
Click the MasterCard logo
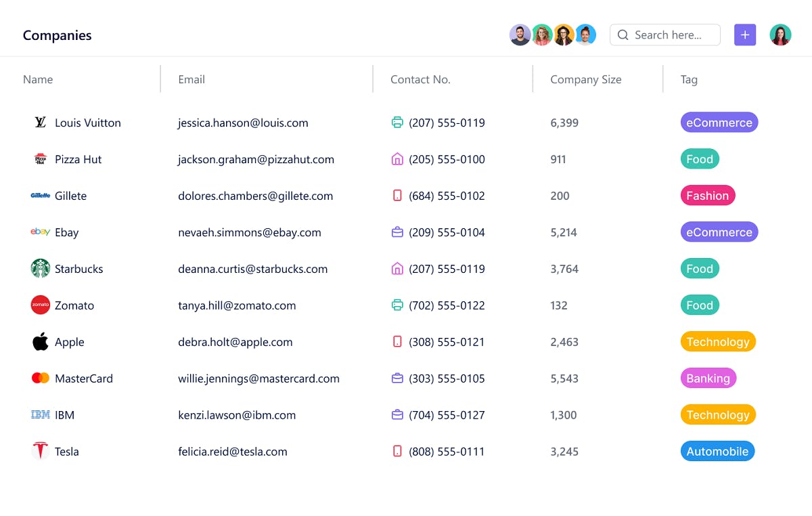(40, 379)
